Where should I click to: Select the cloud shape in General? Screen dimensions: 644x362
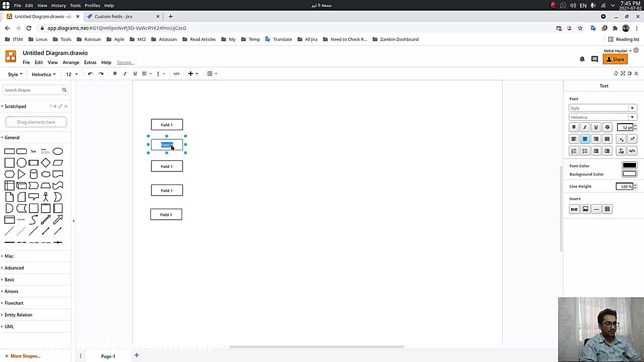[46, 174]
